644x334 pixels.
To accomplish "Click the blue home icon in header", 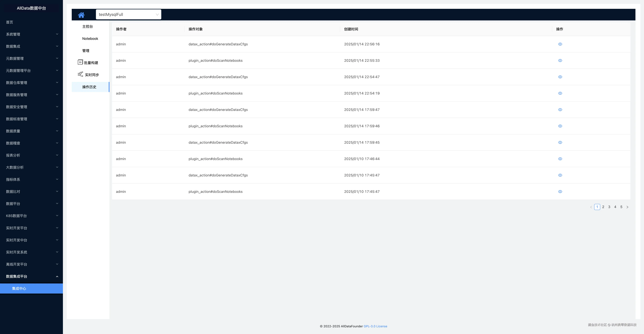I will tap(81, 15).
